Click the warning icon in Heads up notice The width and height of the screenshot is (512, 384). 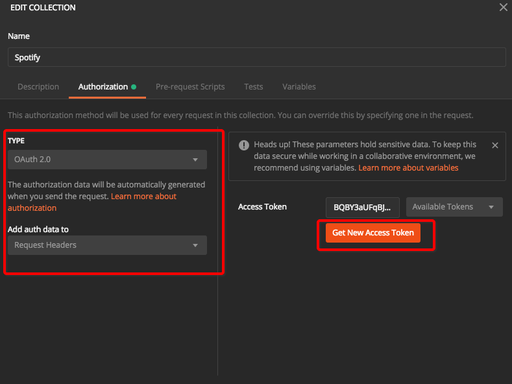pos(244,145)
